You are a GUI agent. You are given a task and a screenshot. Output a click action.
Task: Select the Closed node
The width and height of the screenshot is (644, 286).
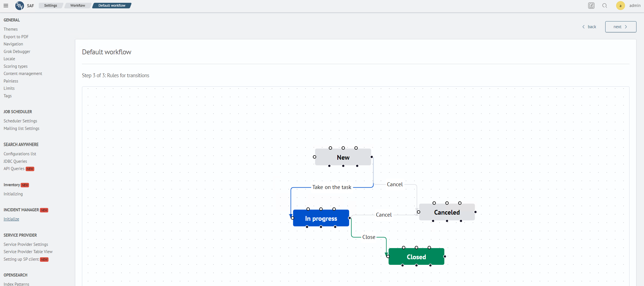click(x=416, y=257)
